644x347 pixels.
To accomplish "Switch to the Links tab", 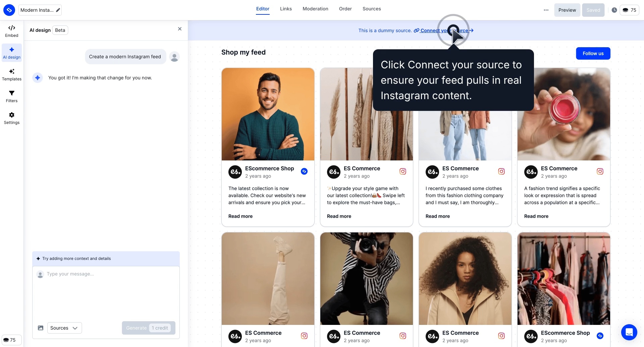I will click(x=286, y=9).
